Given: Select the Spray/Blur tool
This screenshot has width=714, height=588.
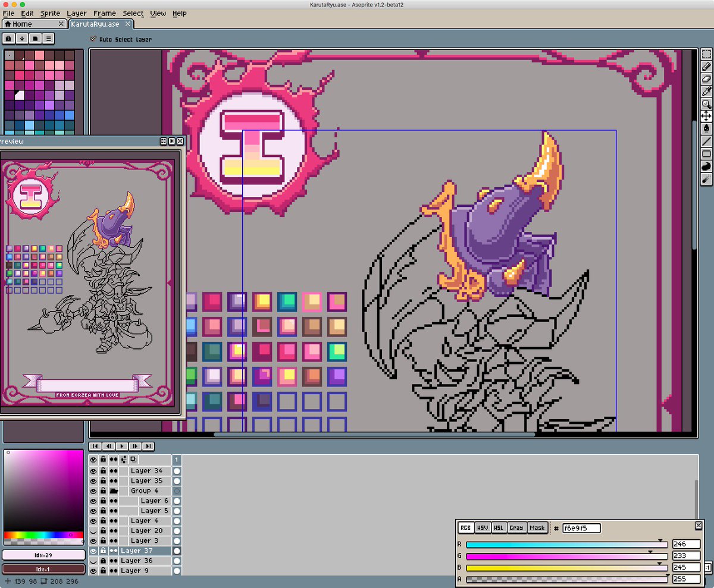Looking at the screenshot, I should pos(706,178).
